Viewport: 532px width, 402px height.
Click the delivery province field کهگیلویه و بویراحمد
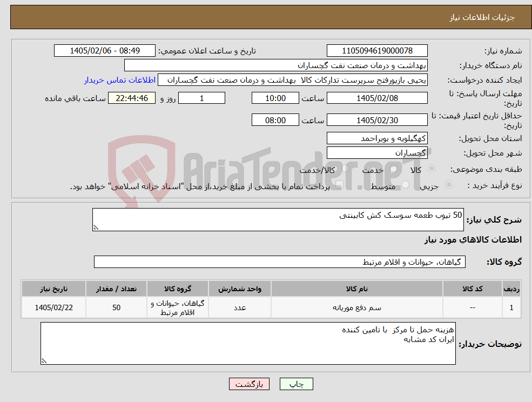tap(377, 138)
